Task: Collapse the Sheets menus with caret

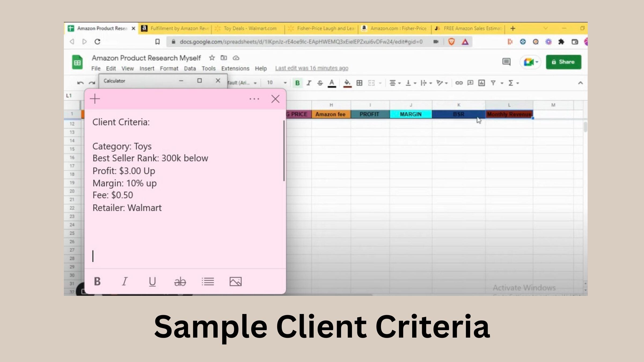Action: [580, 83]
